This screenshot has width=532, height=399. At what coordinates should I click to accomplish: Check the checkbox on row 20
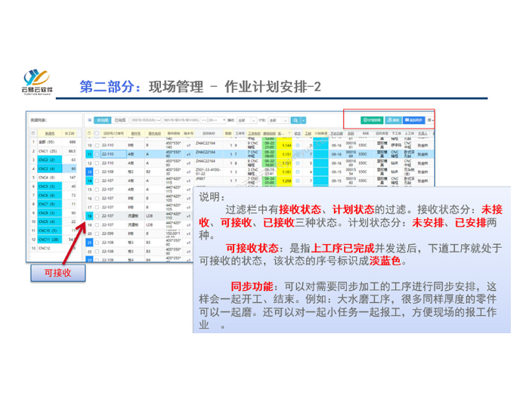[x=97, y=234]
